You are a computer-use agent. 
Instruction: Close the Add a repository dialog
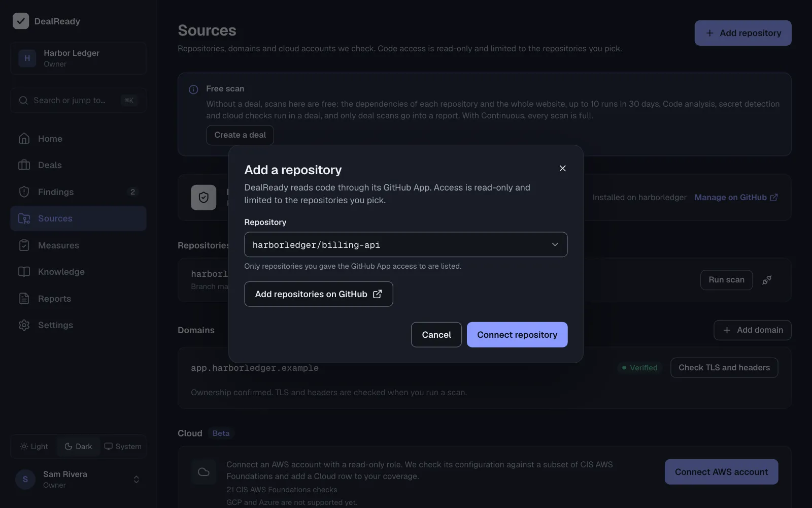point(562,168)
